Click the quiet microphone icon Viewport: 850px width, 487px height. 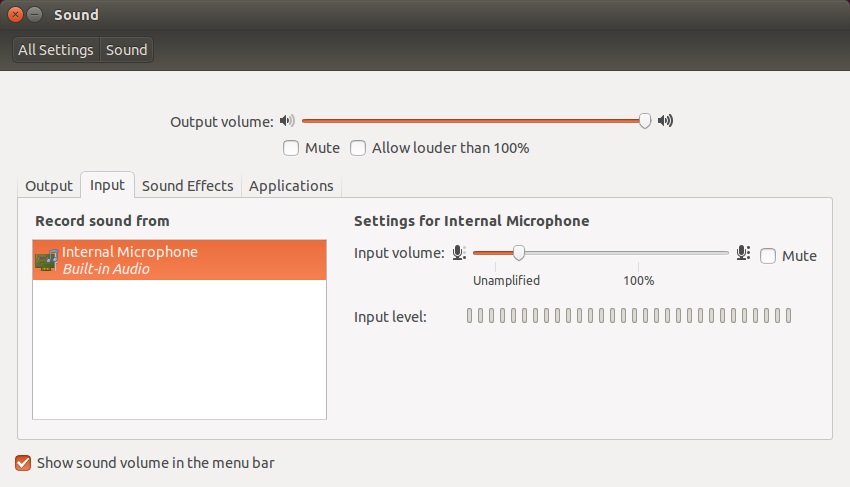pyautogui.click(x=458, y=254)
